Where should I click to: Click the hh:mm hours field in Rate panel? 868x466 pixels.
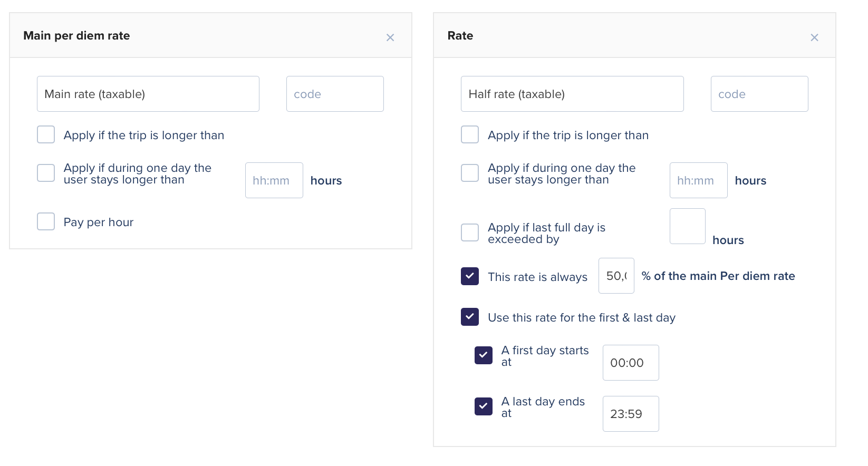pos(698,180)
